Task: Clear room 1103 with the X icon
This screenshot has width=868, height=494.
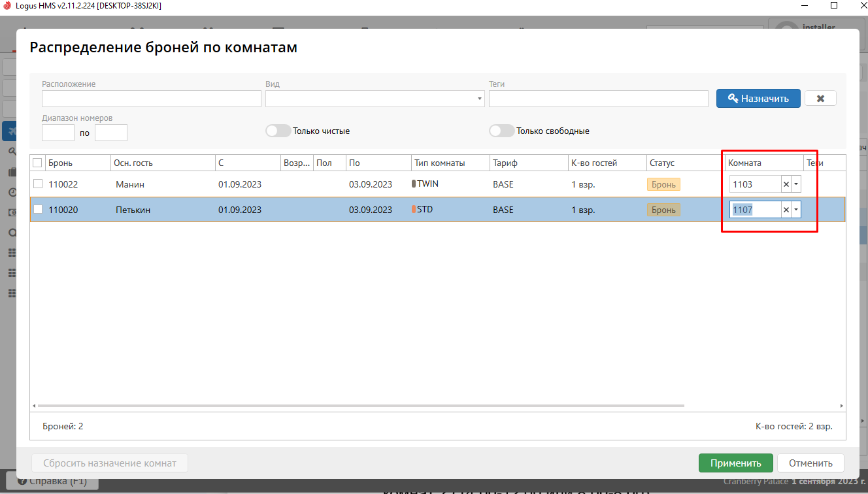Action: point(786,184)
